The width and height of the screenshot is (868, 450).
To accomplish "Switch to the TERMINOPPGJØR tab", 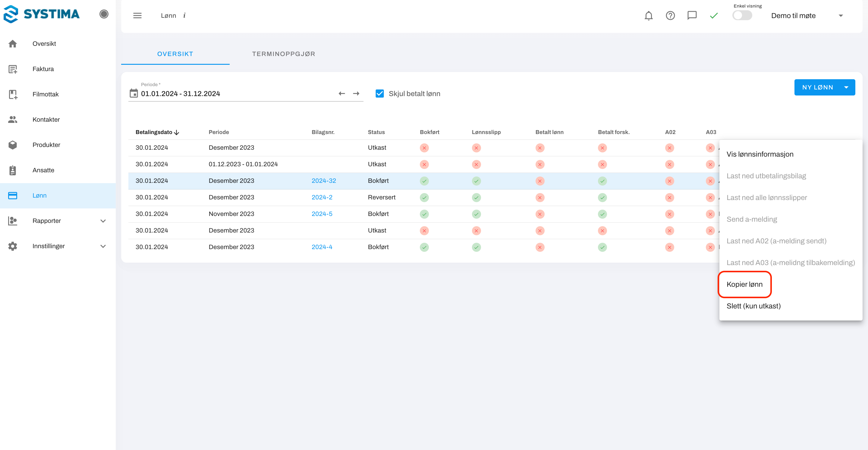I will click(x=283, y=54).
